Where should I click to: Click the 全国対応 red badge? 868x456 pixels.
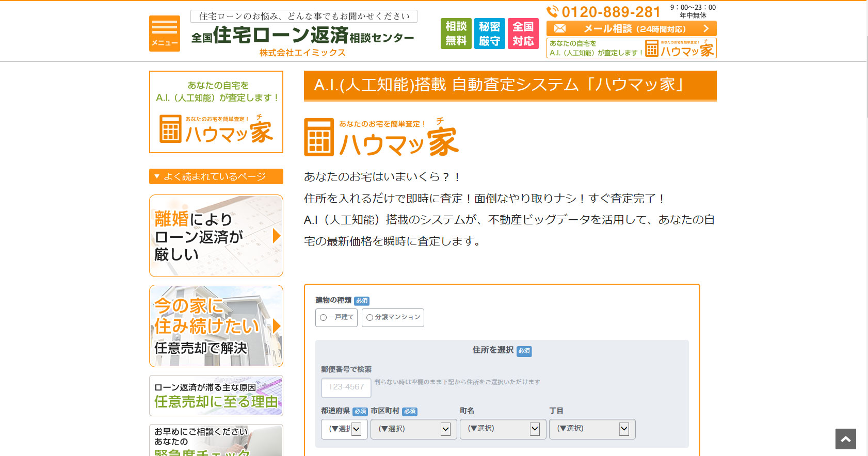[x=523, y=34]
